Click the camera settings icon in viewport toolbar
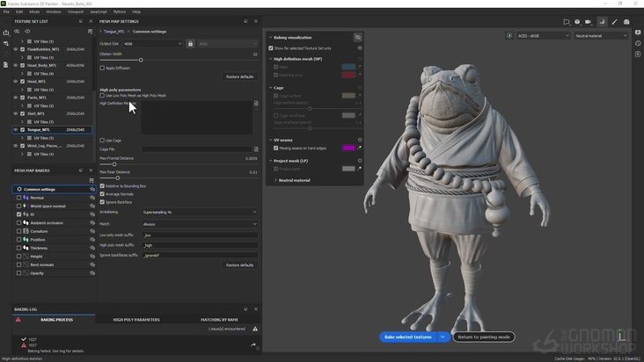 tap(589, 22)
